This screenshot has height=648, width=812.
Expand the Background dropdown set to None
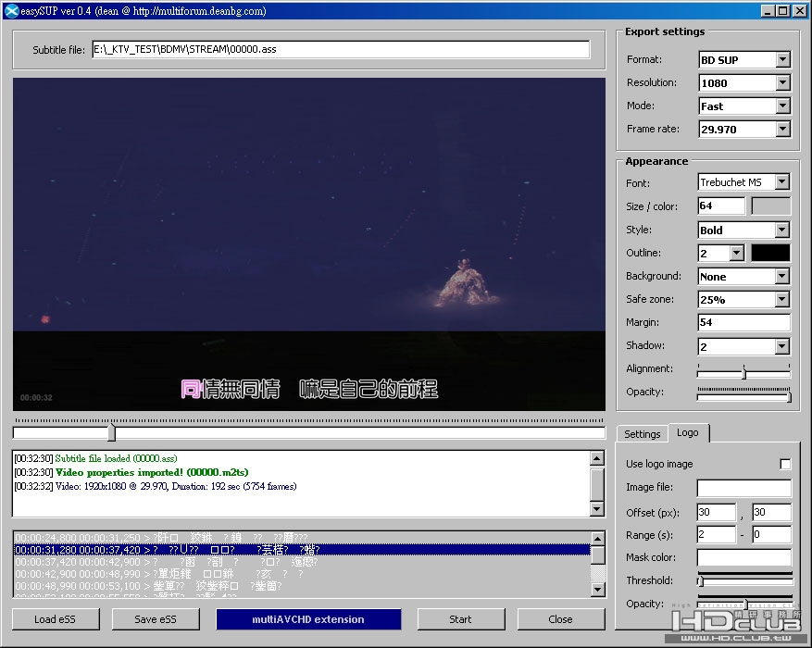pyautogui.click(x=782, y=277)
